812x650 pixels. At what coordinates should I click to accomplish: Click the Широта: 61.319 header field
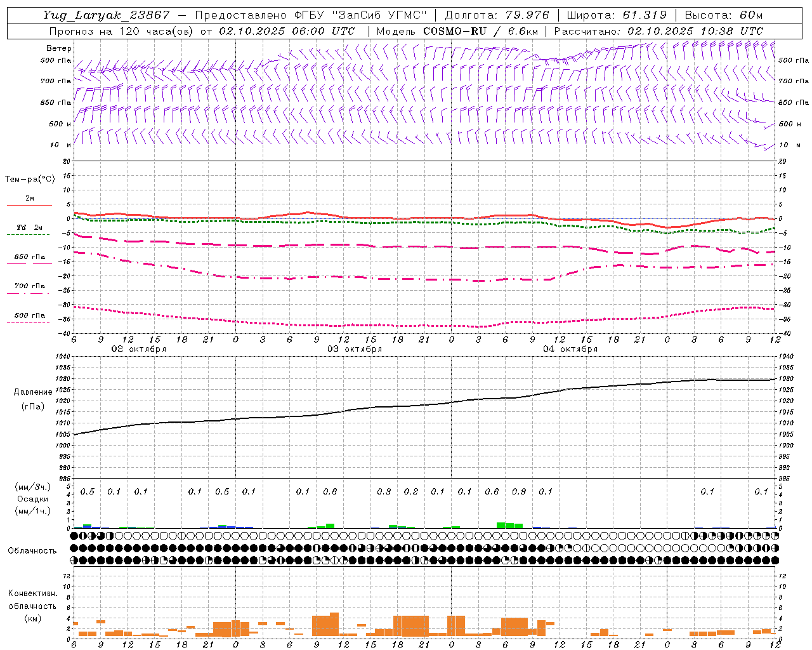pos(616,15)
